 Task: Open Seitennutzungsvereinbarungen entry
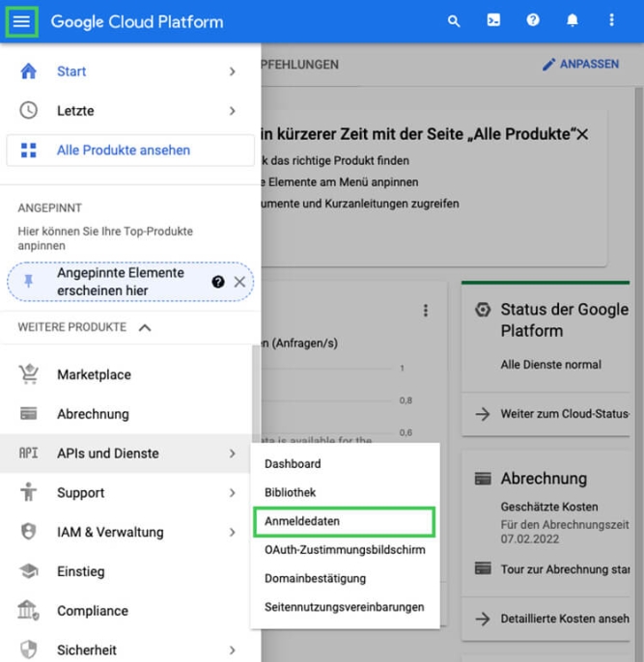[x=344, y=607]
